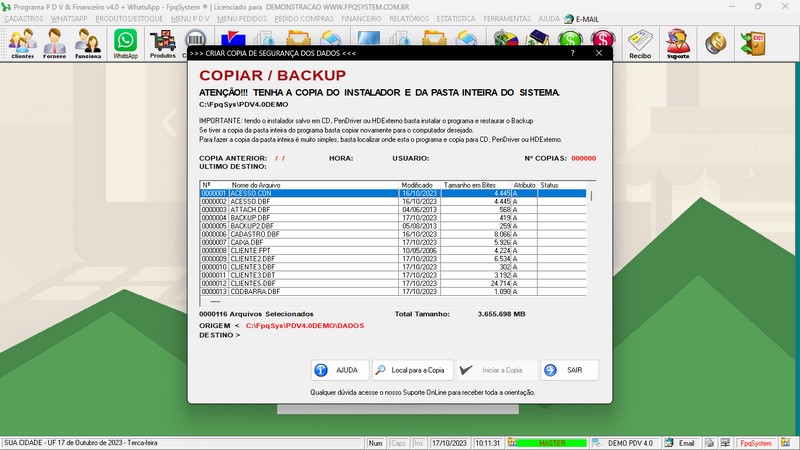Select the CLIENTE.FPT file row
This screenshot has height=450, width=800.
point(393,251)
